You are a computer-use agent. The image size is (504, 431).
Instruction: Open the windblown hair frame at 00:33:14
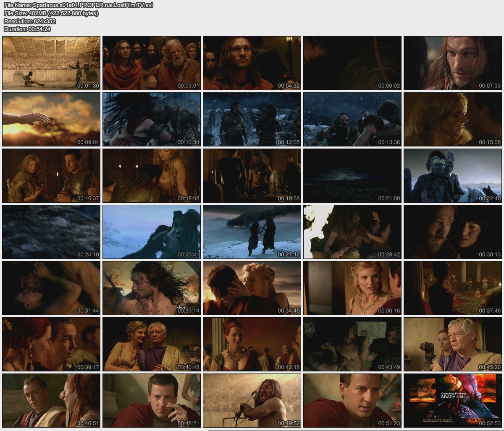152,288
